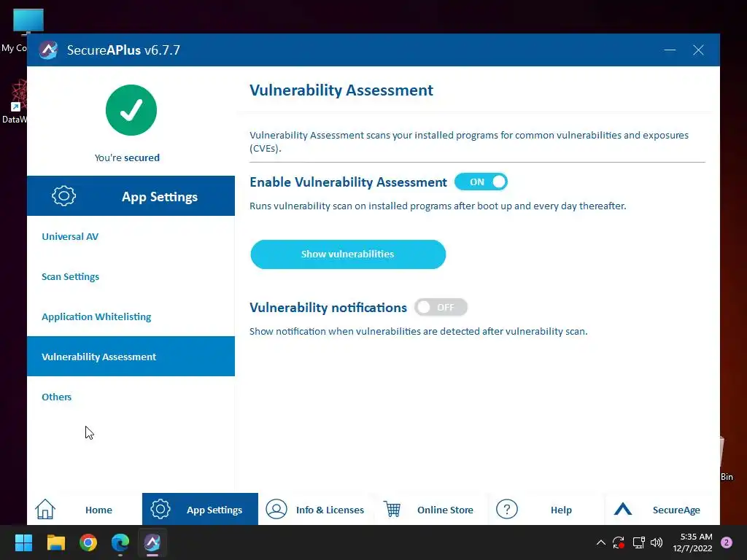Click the sync update tray icon
Screen dimensions: 747x560
point(619,542)
